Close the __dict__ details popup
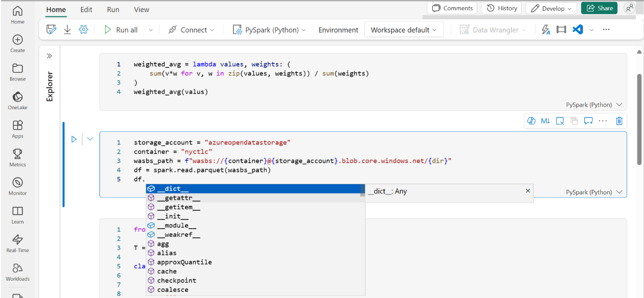 [528, 190]
